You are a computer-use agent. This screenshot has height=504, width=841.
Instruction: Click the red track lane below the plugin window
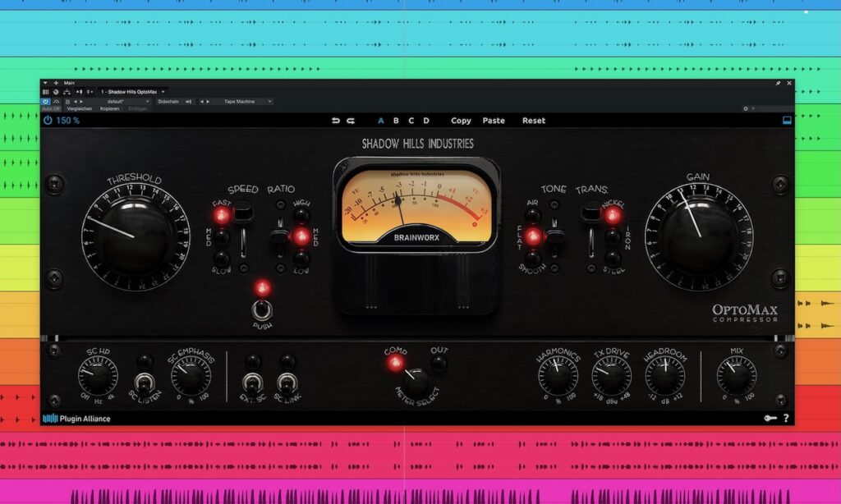(x=420, y=456)
